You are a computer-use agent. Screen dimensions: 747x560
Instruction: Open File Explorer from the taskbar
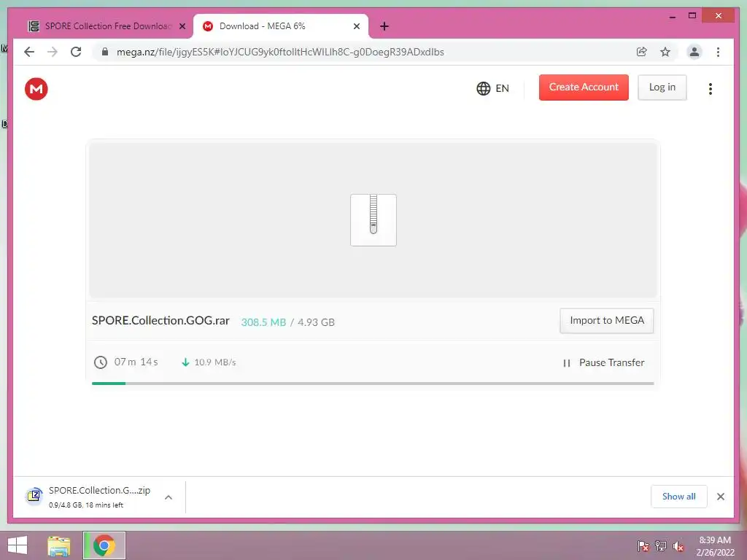click(x=58, y=545)
